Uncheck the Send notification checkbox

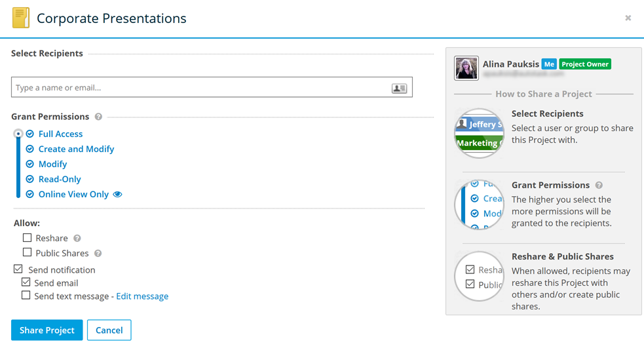click(x=18, y=269)
